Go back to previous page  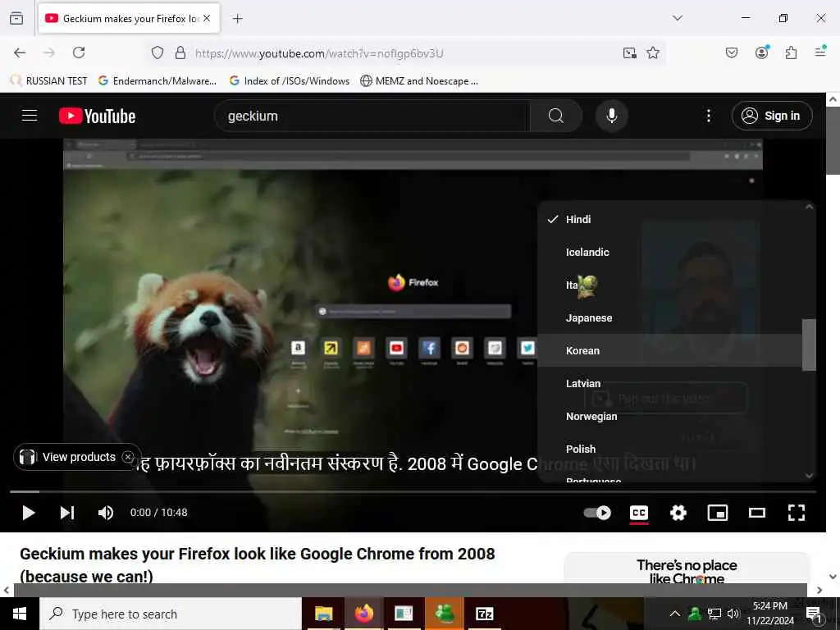pos(20,52)
